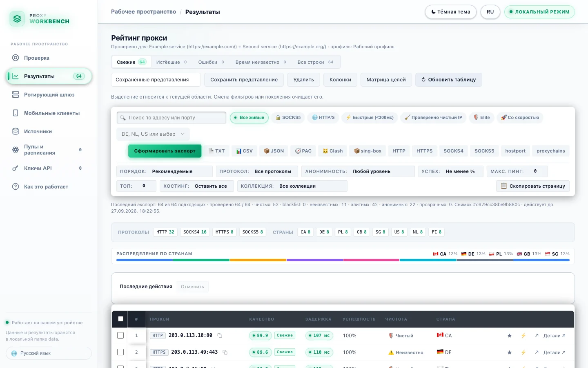Click the Сформировать экспорт button
This screenshot has width=588, height=368.
point(165,151)
